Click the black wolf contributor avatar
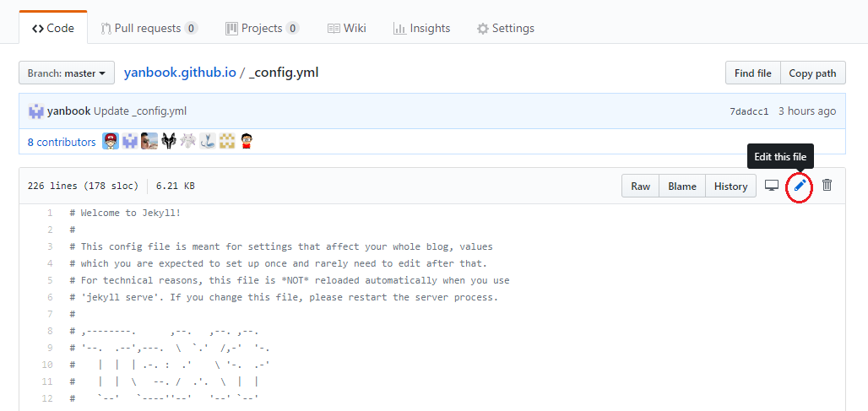Screen dimensions: 868x411 [169, 142]
